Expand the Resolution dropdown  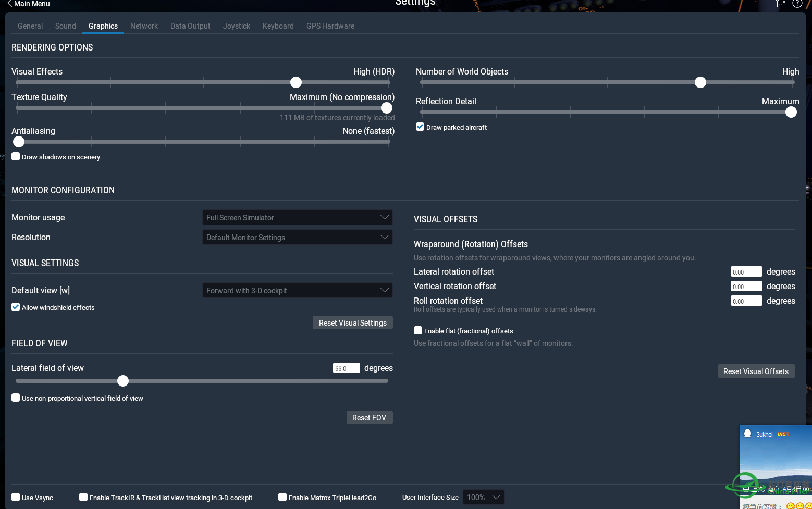coord(297,238)
